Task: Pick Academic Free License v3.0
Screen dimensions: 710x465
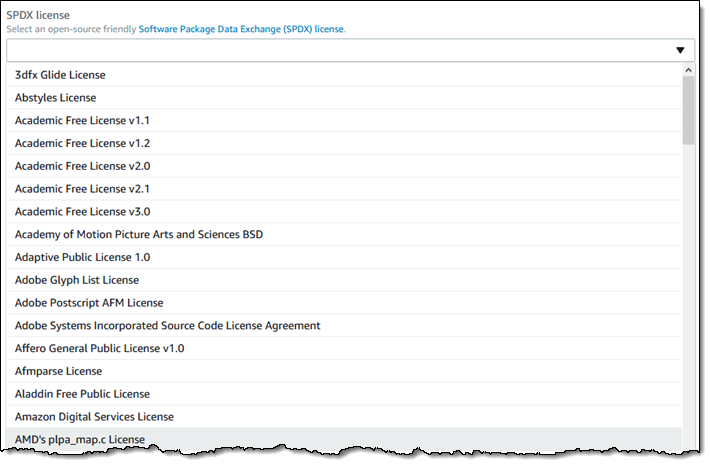Action: 82,212
